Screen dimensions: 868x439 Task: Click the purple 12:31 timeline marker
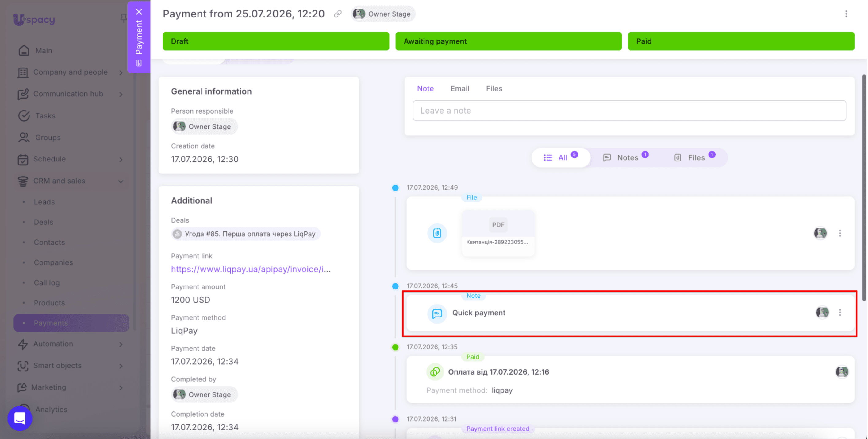point(395,419)
